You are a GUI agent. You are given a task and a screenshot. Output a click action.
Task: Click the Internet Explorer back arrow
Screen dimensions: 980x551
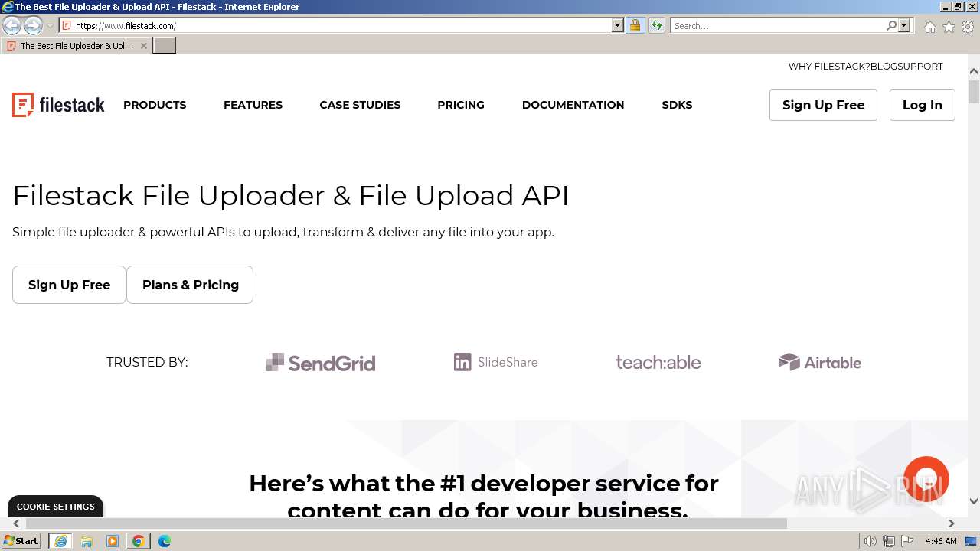click(11, 26)
